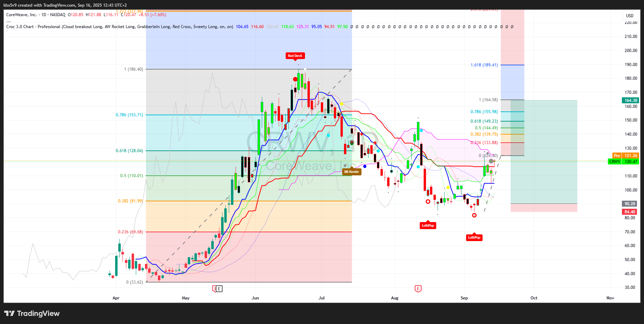Open the CoreWeave, Inc. symbol legend title
The height and width of the screenshot is (324, 644).
coord(22,15)
